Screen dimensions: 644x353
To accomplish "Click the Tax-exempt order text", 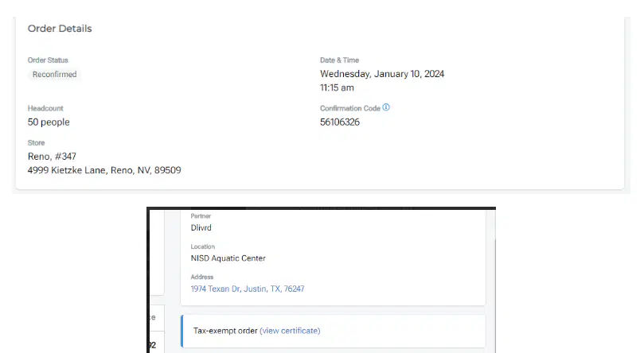I will [225, 331].
